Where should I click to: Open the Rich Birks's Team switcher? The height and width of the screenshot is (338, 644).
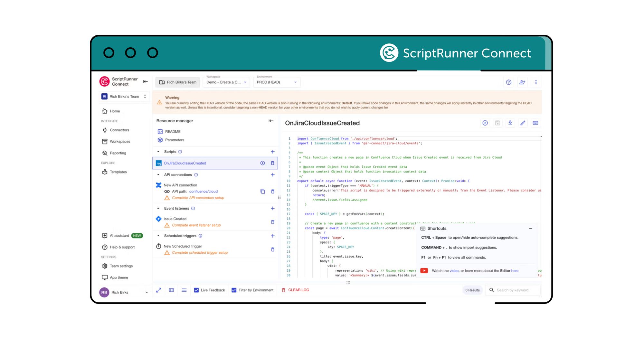(x=124, y=97)
